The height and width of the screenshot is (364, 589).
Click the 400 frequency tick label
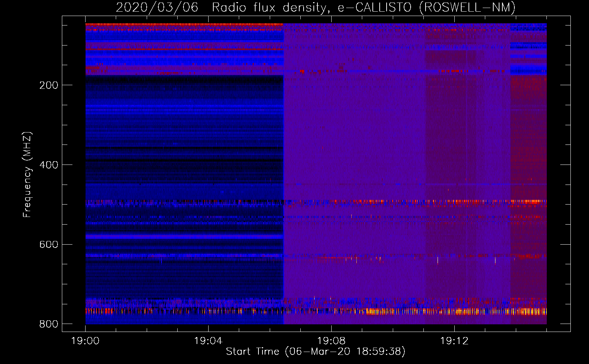tap(49, 165)
